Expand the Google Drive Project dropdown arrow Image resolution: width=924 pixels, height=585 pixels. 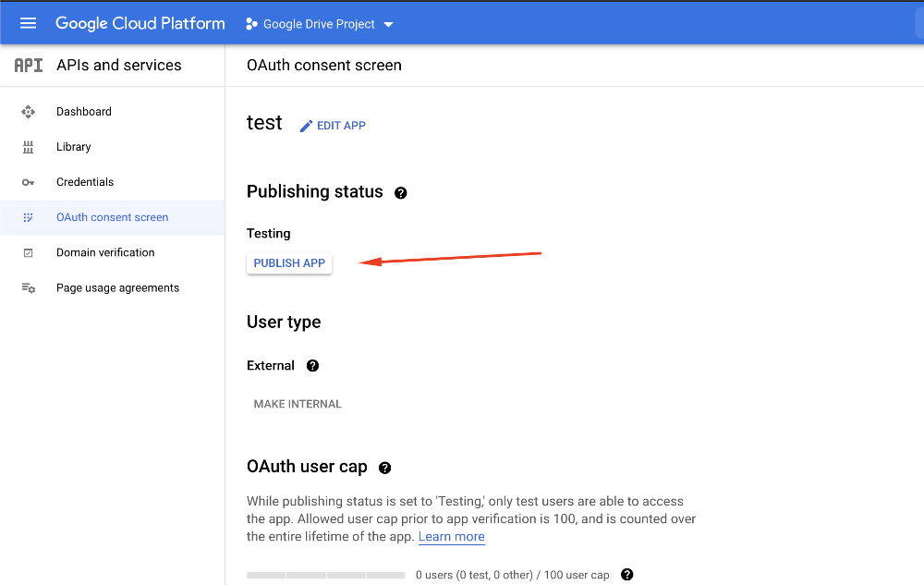click(388, 24)
